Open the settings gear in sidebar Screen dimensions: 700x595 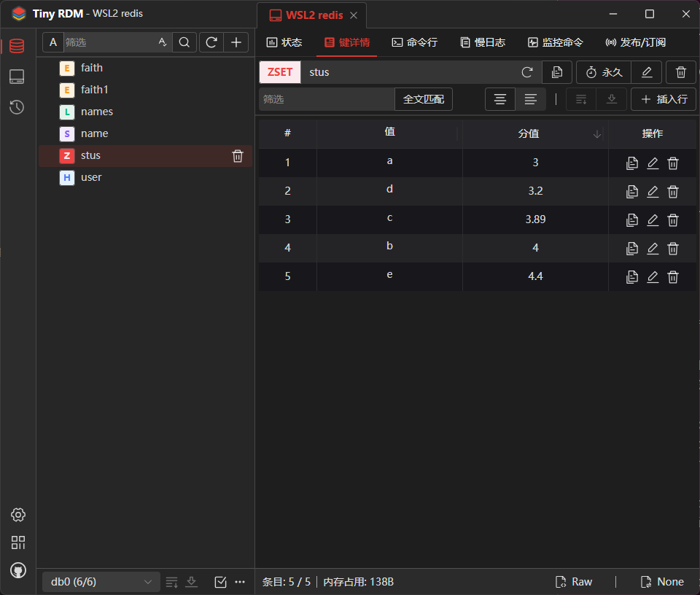(17, 515)
